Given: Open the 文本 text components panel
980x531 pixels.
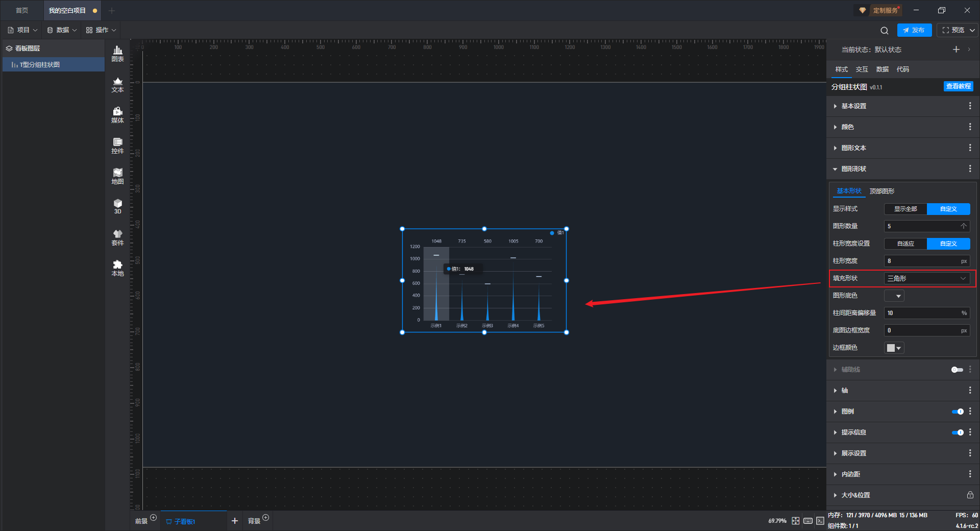Looking at the screenshot, I should tap(117, 84).
